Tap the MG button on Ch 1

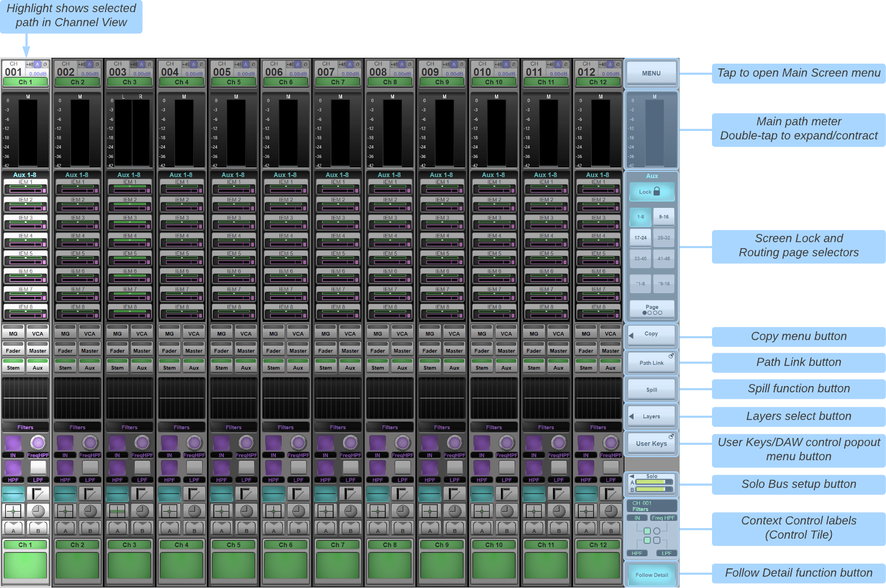pyautogui.click(x=13, y=332)
